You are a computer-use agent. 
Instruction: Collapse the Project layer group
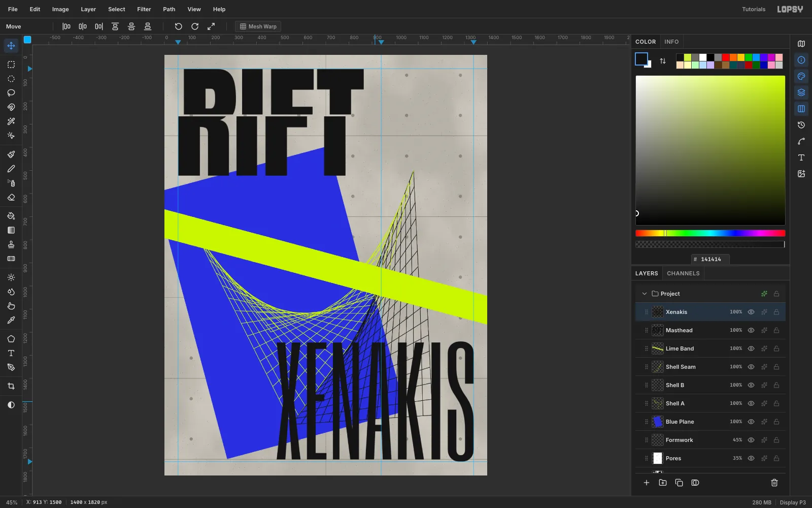(x=645, y=294)
